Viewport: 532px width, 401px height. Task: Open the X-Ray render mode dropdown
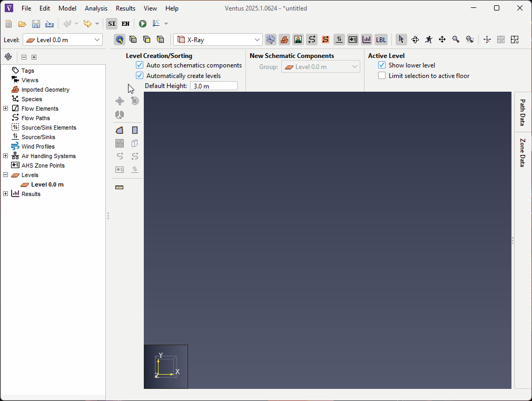[218, 40]
